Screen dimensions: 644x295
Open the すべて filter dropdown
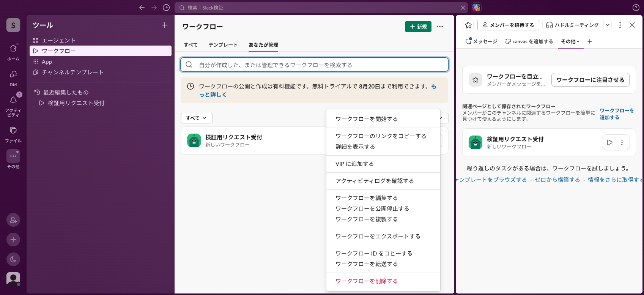pyautogui.click(x=197, y=118)
